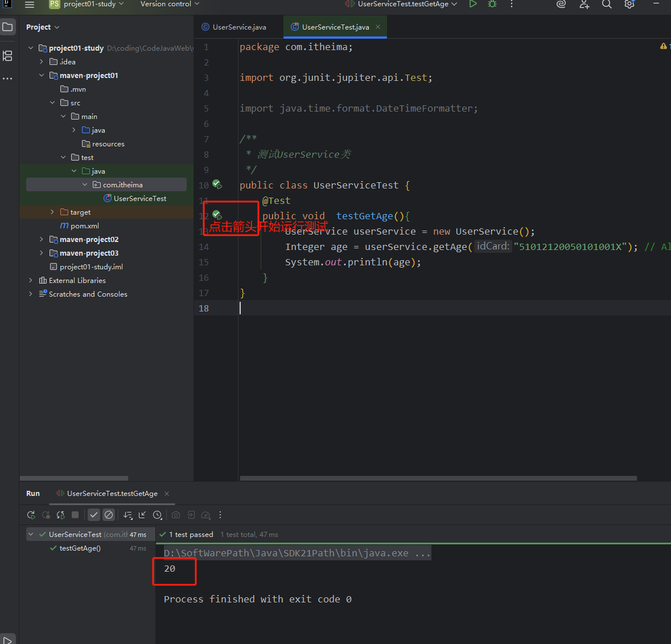
Task: Click Rerun Failed Tests icon
Action: (x=46, y=515)
